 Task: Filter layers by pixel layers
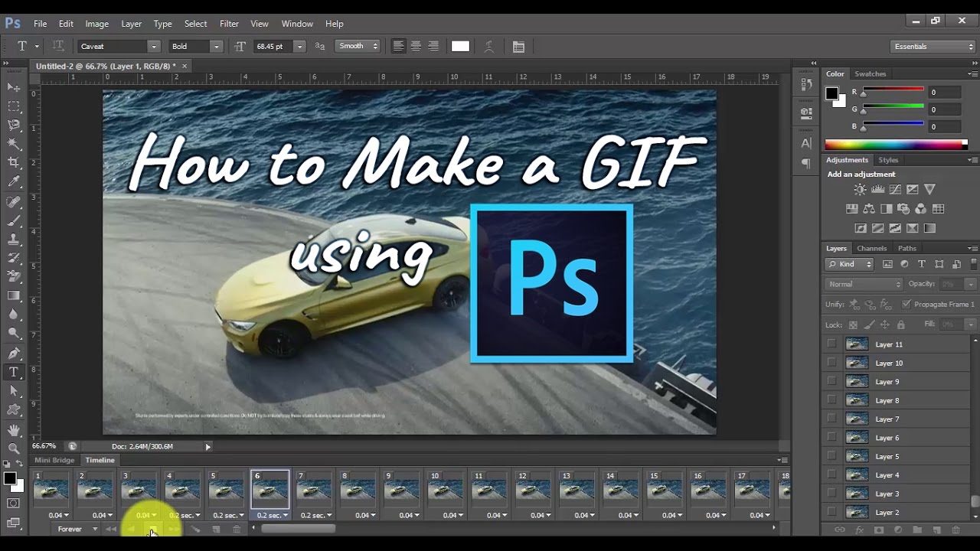tap(887, 264)
